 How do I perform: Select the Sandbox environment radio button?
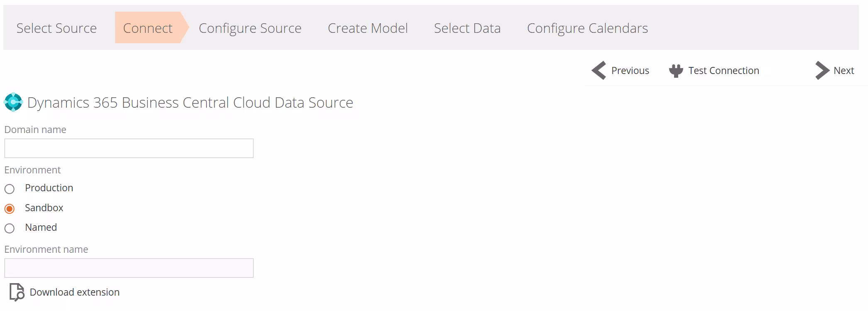[9, 208]
